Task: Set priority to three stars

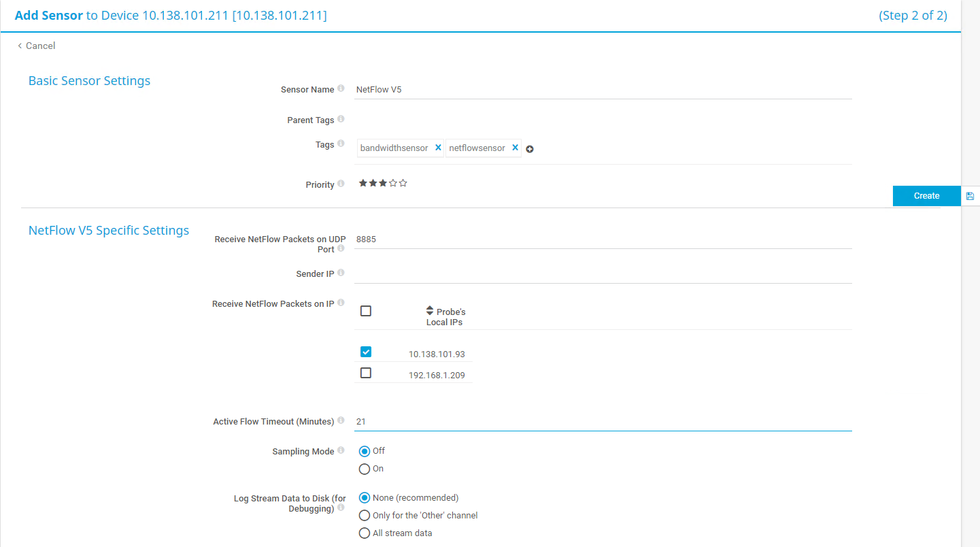Action: tap(383, 183)
